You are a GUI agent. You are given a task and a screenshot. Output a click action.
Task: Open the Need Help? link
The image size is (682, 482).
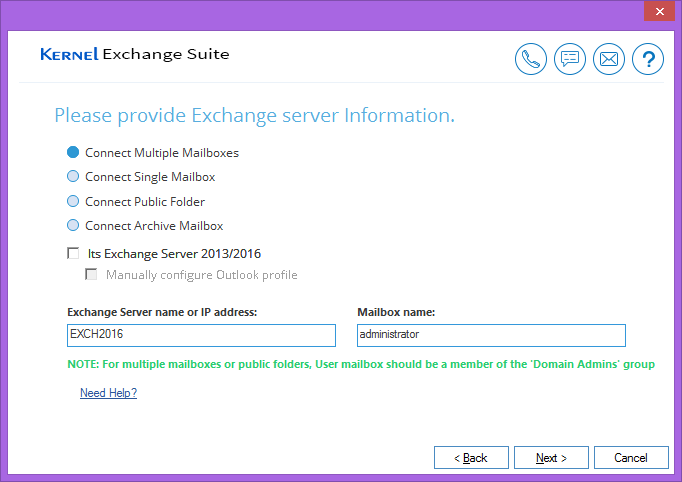108,393
